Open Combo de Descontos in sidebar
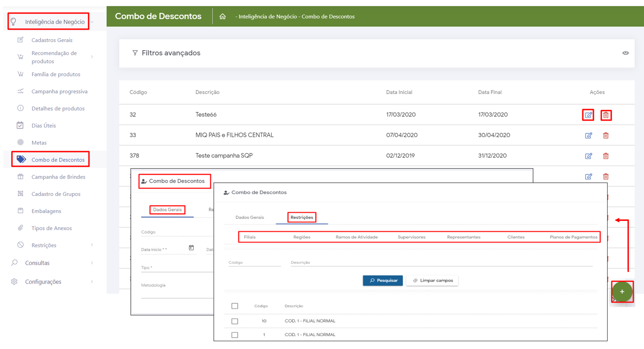The height and width of the screenshot is (349, 644). coord(58,160)
